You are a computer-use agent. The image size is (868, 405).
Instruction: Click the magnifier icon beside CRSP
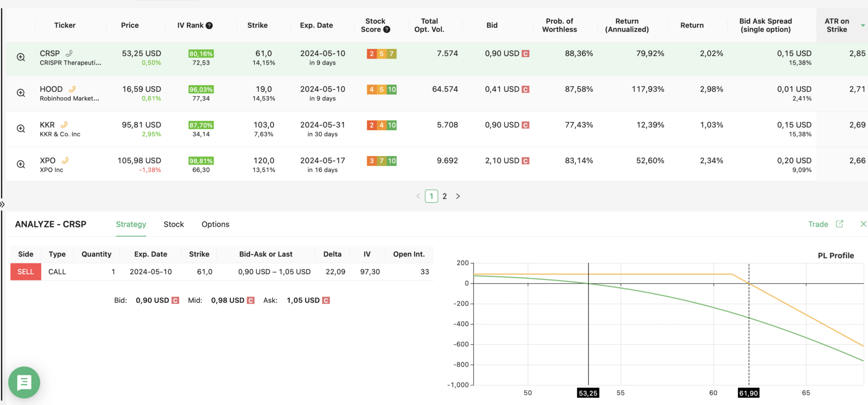point(21,57)
